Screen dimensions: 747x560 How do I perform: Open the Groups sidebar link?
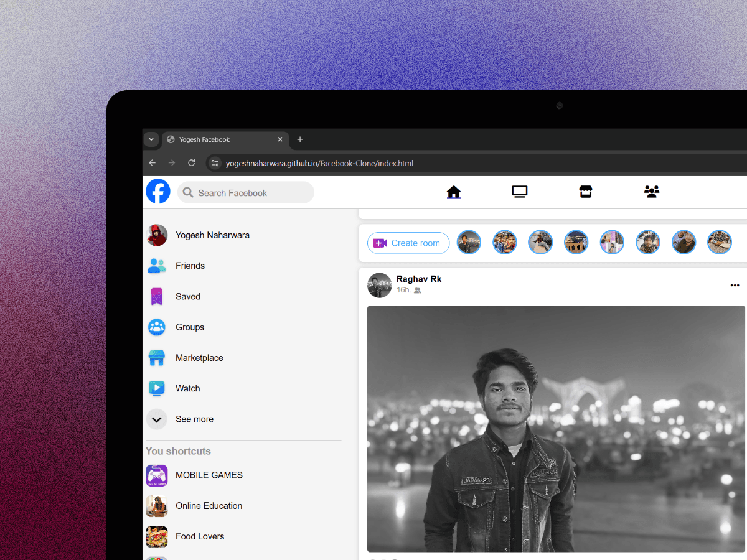coord(190,327)
